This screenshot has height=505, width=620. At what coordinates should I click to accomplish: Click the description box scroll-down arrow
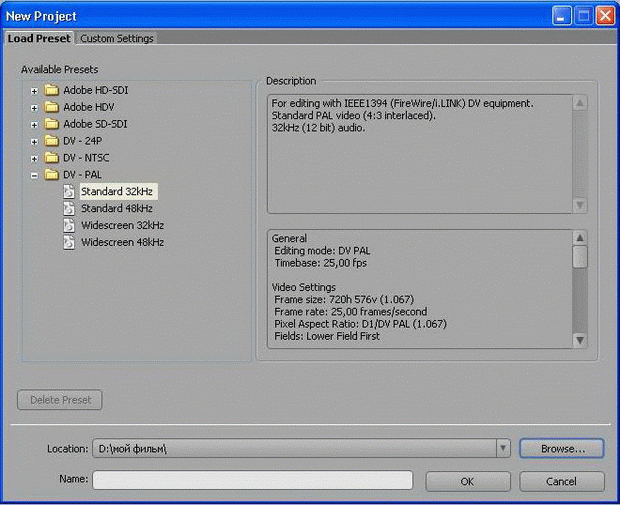pos(580,205)
